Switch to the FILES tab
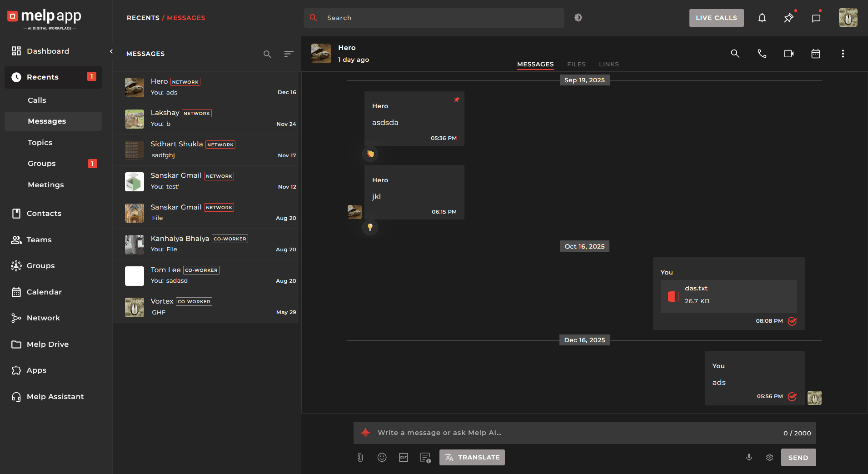The image size is (868, 474). (x=576, y=64)
